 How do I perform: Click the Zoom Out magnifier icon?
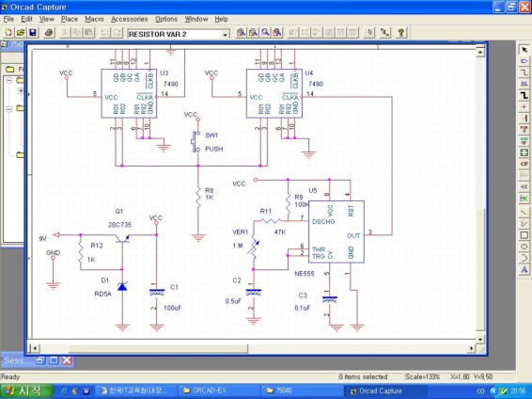(x=253, y=33)
